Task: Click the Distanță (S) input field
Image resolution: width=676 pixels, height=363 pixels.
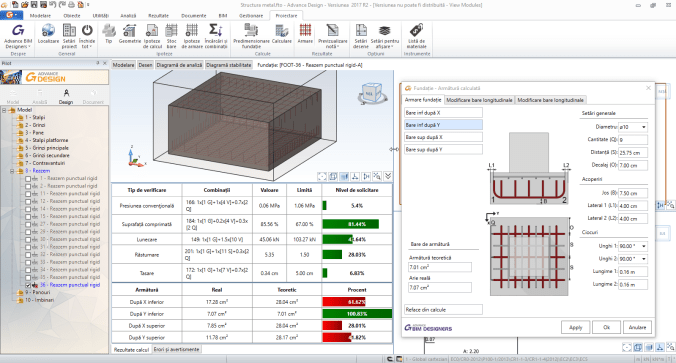Action: click(633, 153)
